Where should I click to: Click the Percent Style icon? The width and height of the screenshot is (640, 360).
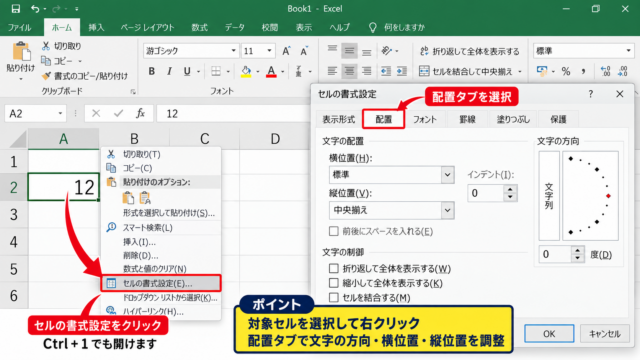pyautogui.click(x=566, y=71)
